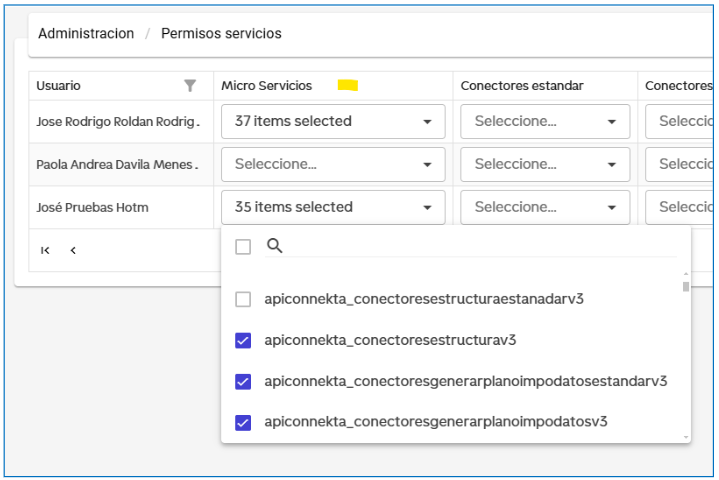Uncheck apiconnekta_conectoresgenerarplanoimpodatosv3 checkbox
This screenshot has height=480, width=719.
coord(243,422)
